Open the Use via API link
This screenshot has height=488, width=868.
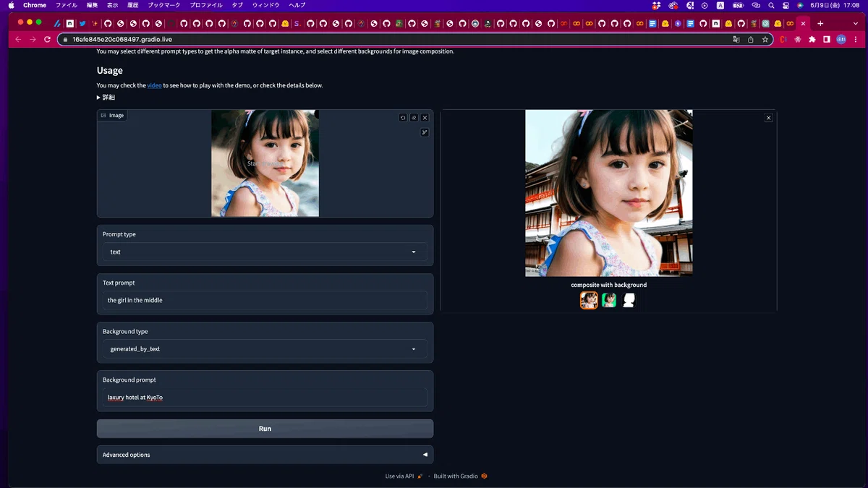pos(404,476)
